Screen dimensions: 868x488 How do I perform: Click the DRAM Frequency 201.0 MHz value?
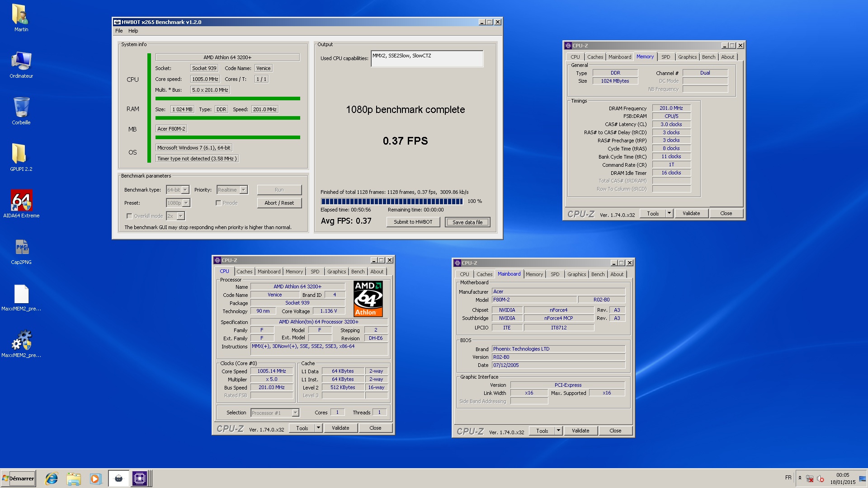tap(671, 108)
